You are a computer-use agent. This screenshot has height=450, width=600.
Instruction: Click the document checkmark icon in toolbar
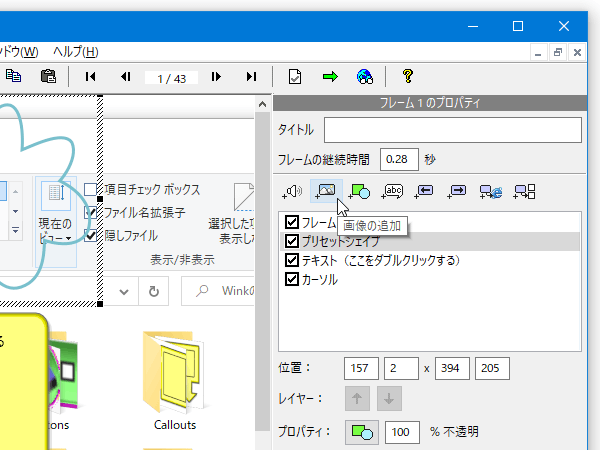(x=295, y=77)
